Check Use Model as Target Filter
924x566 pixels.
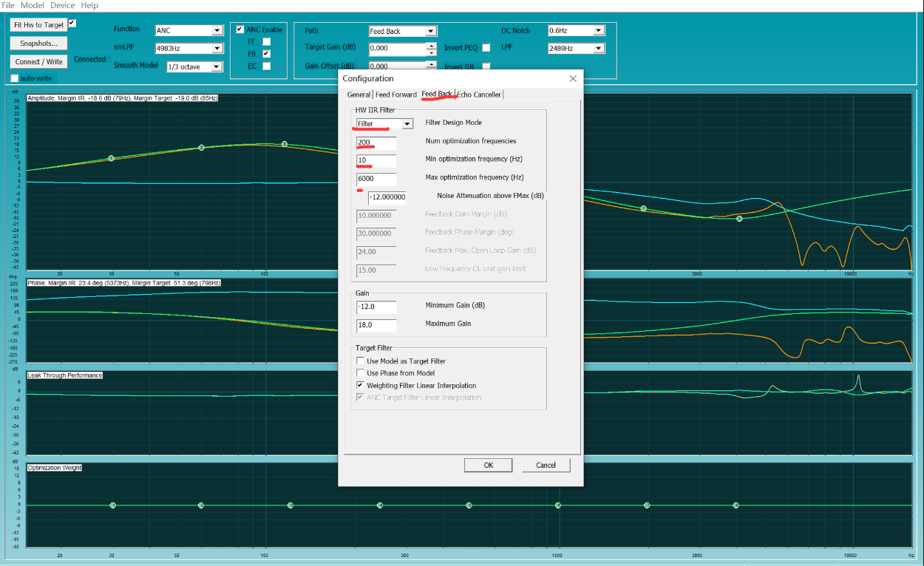click(x=361, y=361)
